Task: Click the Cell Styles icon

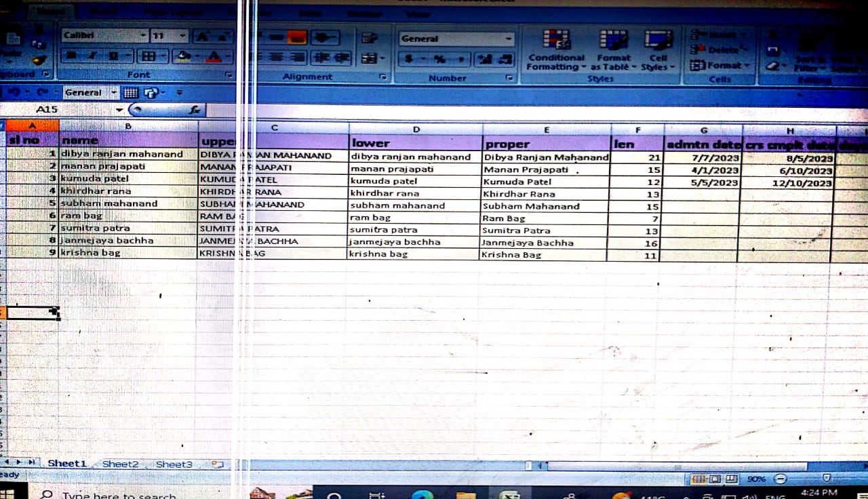Action: point(658,41)
